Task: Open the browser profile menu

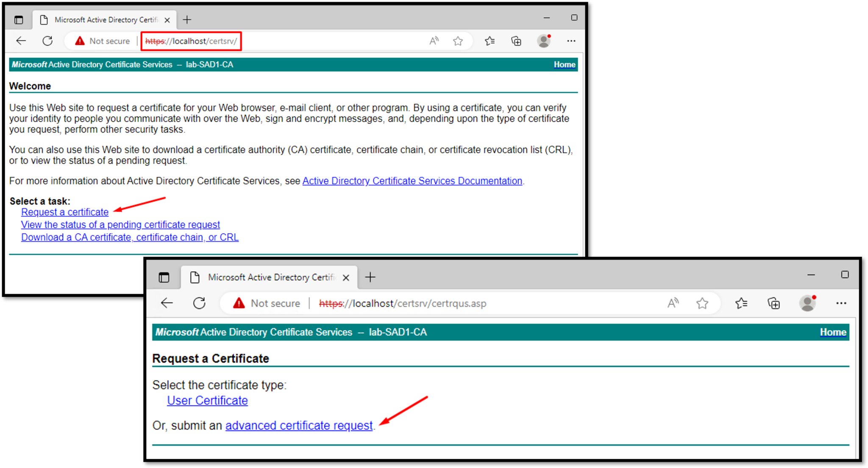Action: [x=544, y=41]
